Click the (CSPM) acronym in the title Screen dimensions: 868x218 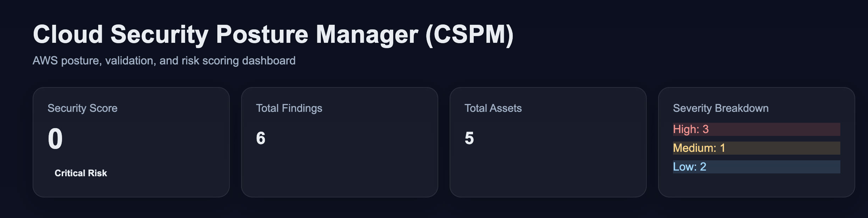[469, 35]
